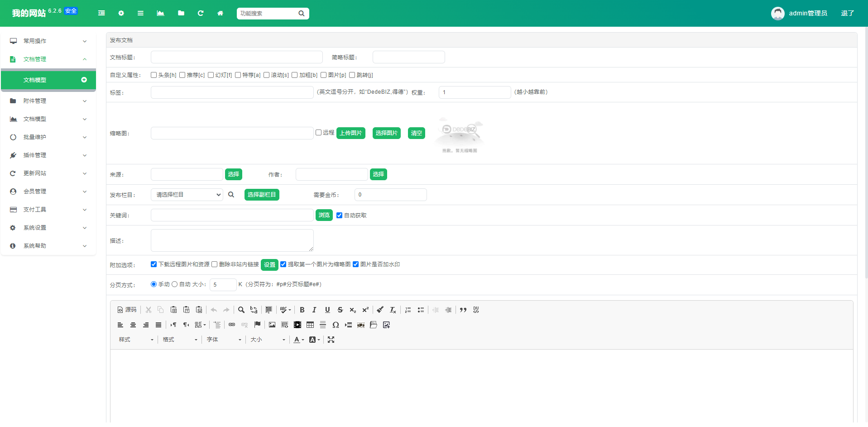
Task: Click the 上传图片 upload button
Action: (x=350, y=133)
